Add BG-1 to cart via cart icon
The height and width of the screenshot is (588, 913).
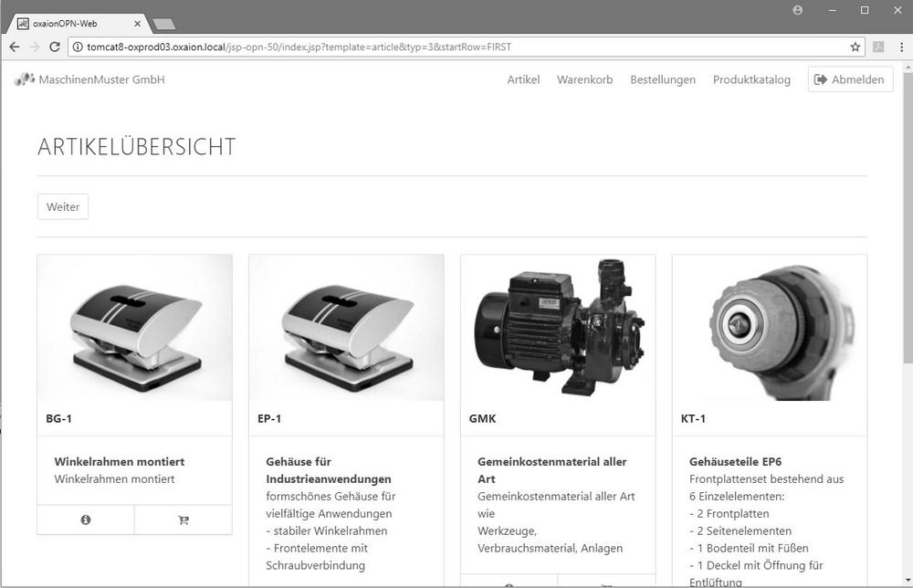[183, 520]
